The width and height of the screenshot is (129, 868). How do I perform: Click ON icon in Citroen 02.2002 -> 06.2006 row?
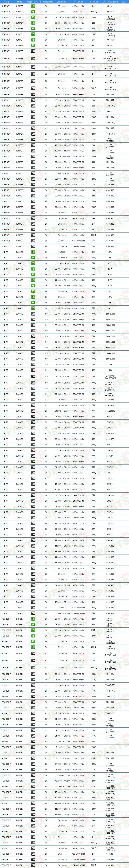tap(33, 67)
